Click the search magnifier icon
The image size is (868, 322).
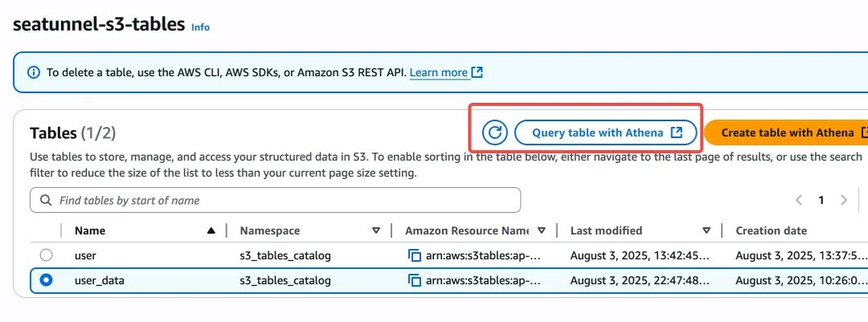[47, 200]
